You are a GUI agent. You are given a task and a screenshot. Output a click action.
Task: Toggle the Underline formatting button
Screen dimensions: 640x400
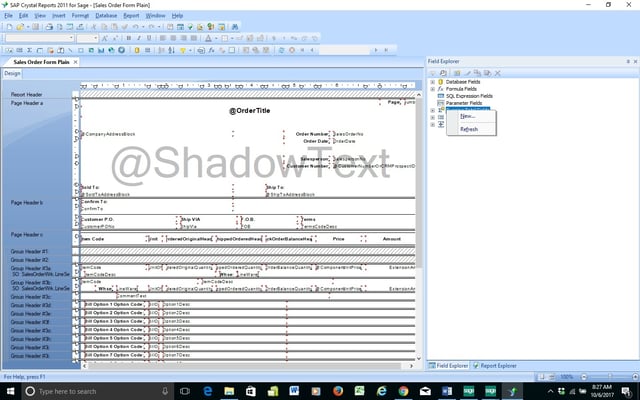[x=151, y=38]
